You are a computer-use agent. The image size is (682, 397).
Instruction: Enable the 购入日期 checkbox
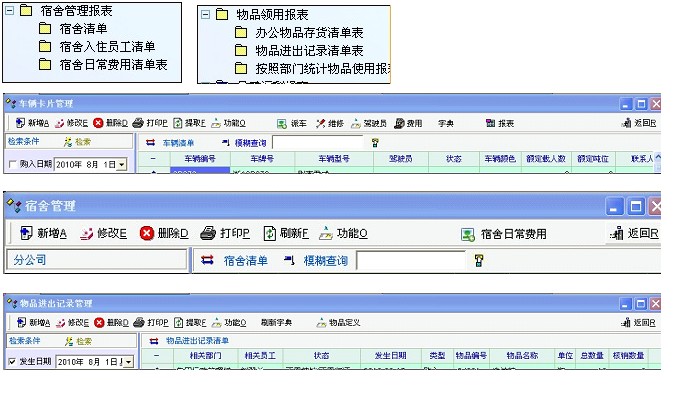click(13, 164)
